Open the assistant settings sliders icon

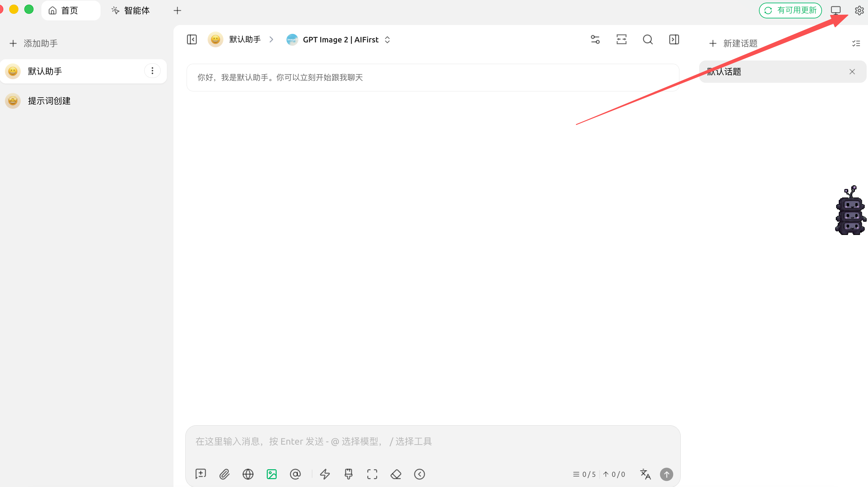[x=595, y=40]
